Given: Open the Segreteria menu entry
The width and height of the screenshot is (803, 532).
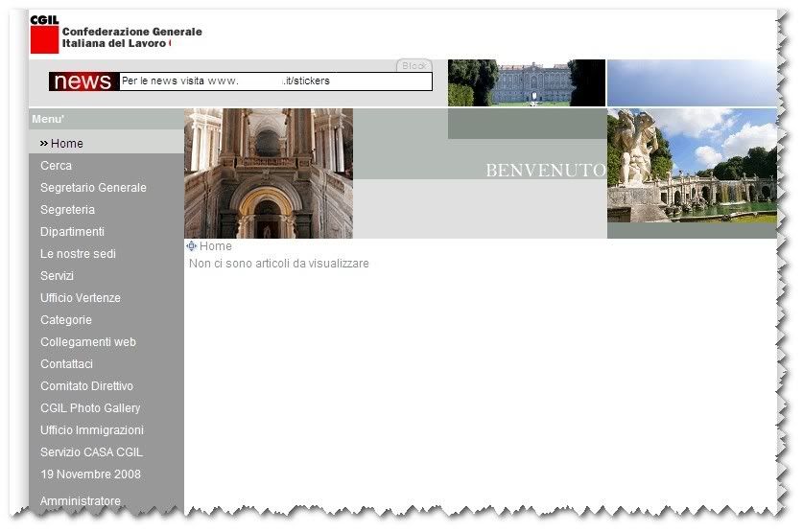Looking at the screenshot, I should coord(67,210).
